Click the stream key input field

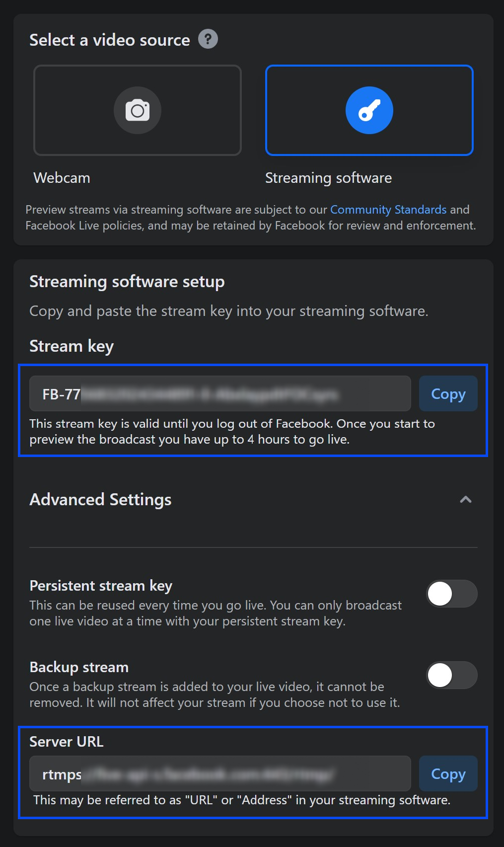pyautogui.click(x=220, y=393)
